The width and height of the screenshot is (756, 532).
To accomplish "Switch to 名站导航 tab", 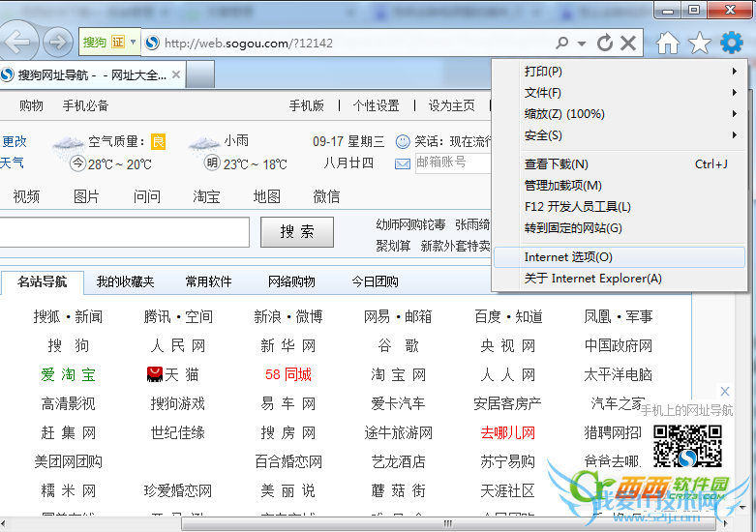I will [x=43, y=281].
